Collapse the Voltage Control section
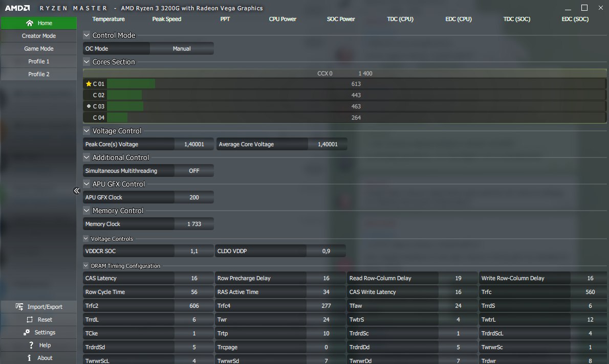609x364 pixels. (86, 131)
